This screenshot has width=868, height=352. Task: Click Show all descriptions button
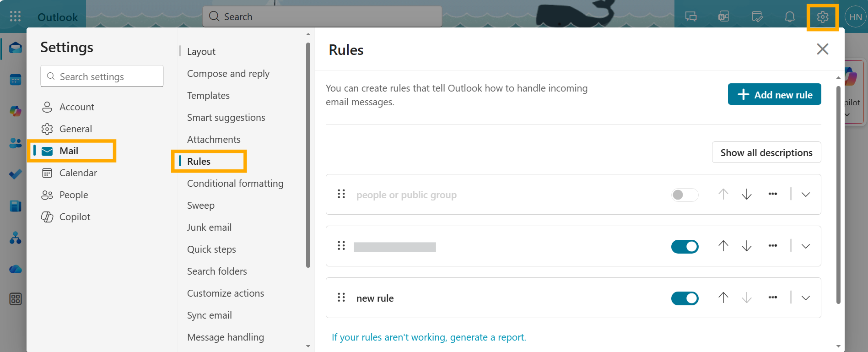click(x=766, y=152)
